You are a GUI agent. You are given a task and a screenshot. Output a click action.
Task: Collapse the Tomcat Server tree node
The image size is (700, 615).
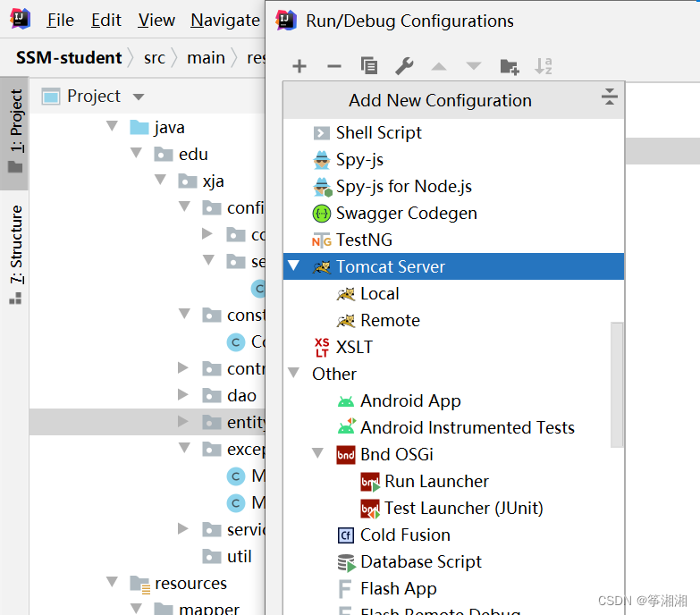coord(293,266)
